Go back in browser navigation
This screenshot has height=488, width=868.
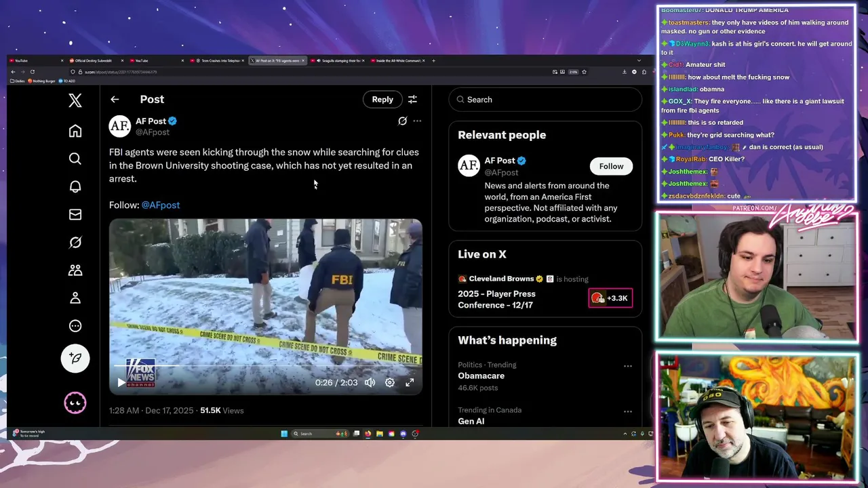[x=13, y=72]
